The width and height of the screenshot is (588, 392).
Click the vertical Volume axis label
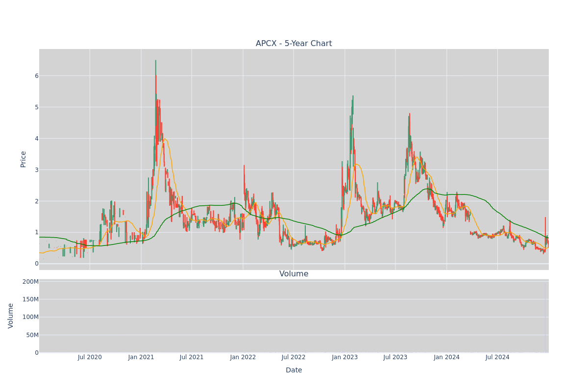click(11, 316)
